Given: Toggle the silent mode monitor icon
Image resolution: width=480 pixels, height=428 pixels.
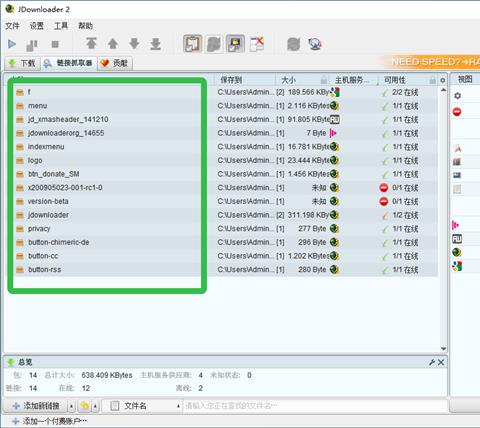Looking at the screenshot, I should click(x=235, y=44).
